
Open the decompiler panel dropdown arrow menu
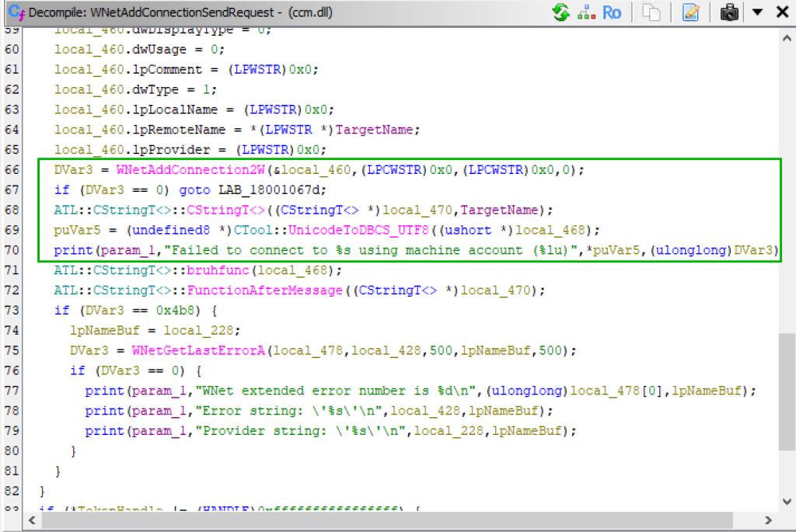pyautogui.click(x=757, y=12)
